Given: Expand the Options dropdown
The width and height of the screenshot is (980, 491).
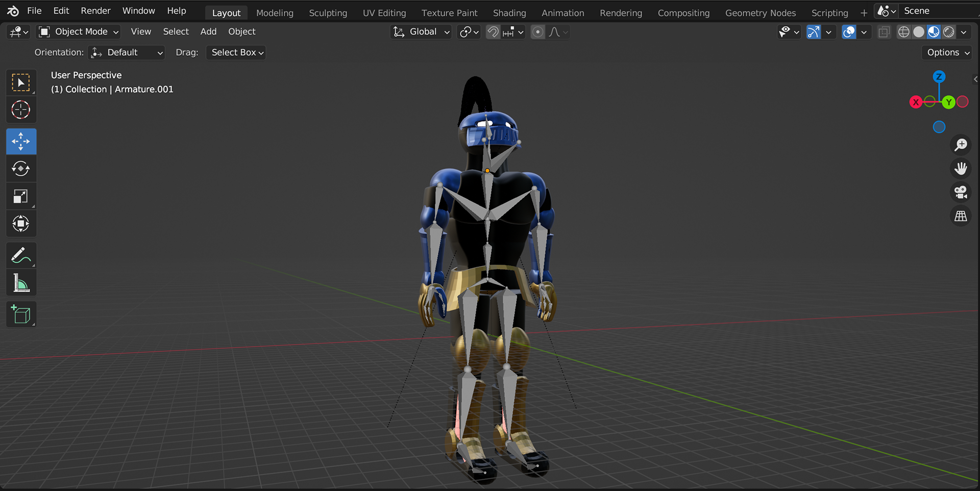Looking at the screenshot, I should 947,53.
